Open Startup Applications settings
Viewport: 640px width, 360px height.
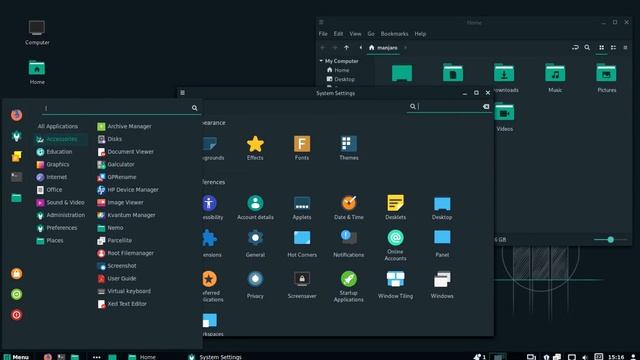pos(349,287)
